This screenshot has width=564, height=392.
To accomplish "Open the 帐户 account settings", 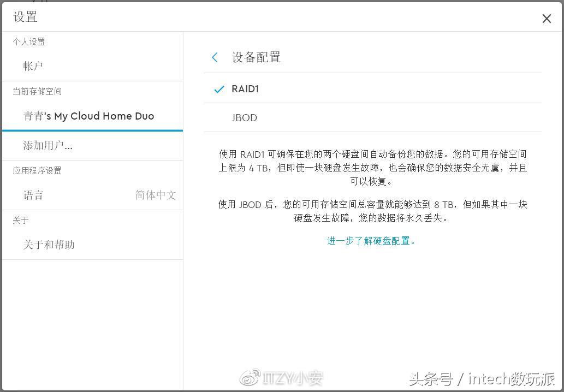I will coord(33,66).
